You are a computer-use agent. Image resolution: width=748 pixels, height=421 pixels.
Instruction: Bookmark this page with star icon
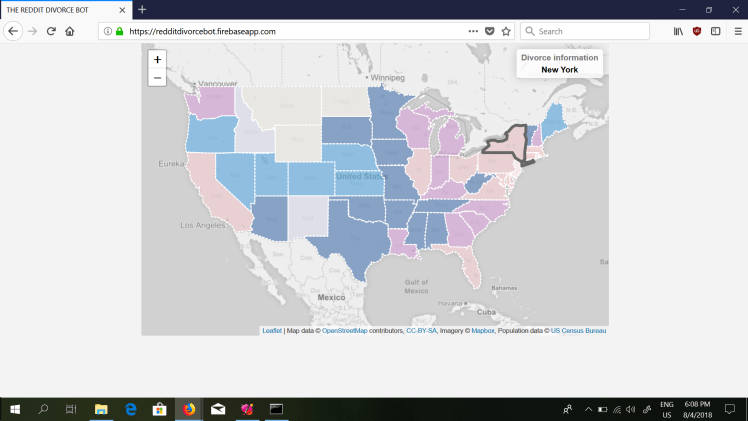[506, 31]
